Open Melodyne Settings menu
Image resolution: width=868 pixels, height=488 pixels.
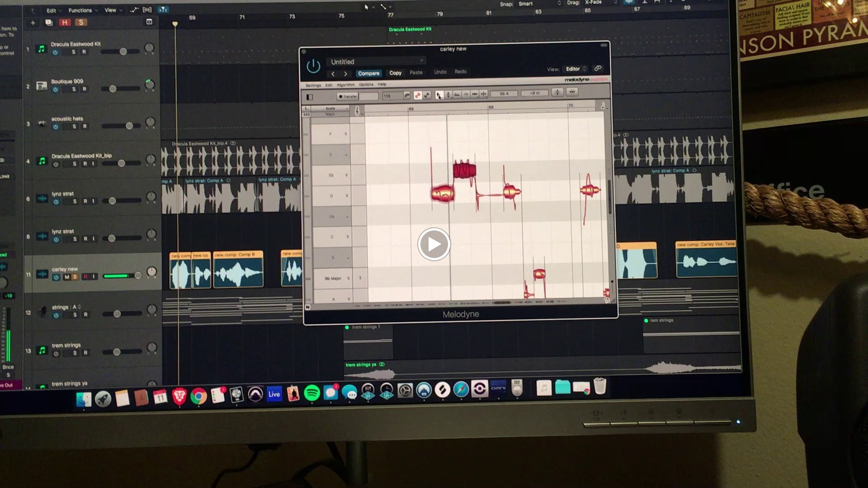313,85
